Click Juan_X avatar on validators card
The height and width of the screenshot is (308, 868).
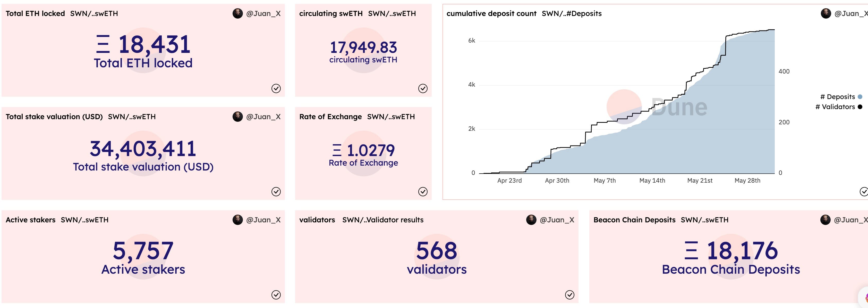click(531, 220)
